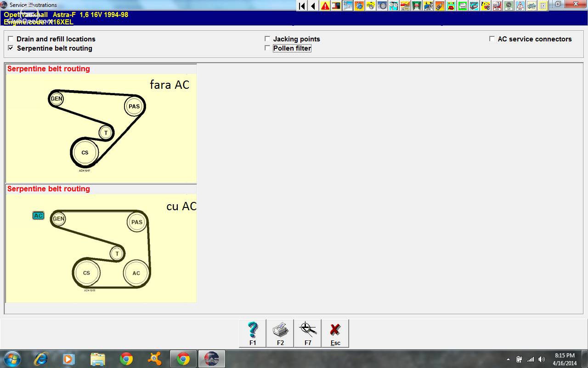
Task: Uncheck Serpentine belt routing checkbox
Action: click(11, 48)
